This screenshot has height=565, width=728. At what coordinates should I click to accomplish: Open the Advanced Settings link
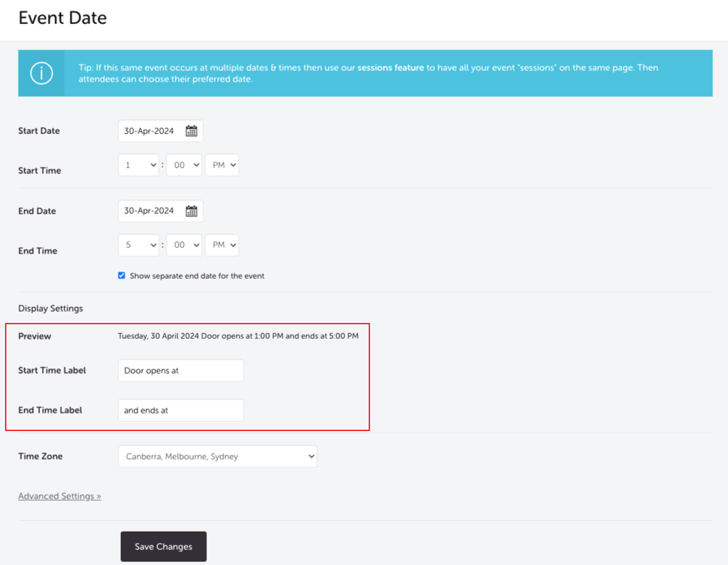[x=59, y=496]
